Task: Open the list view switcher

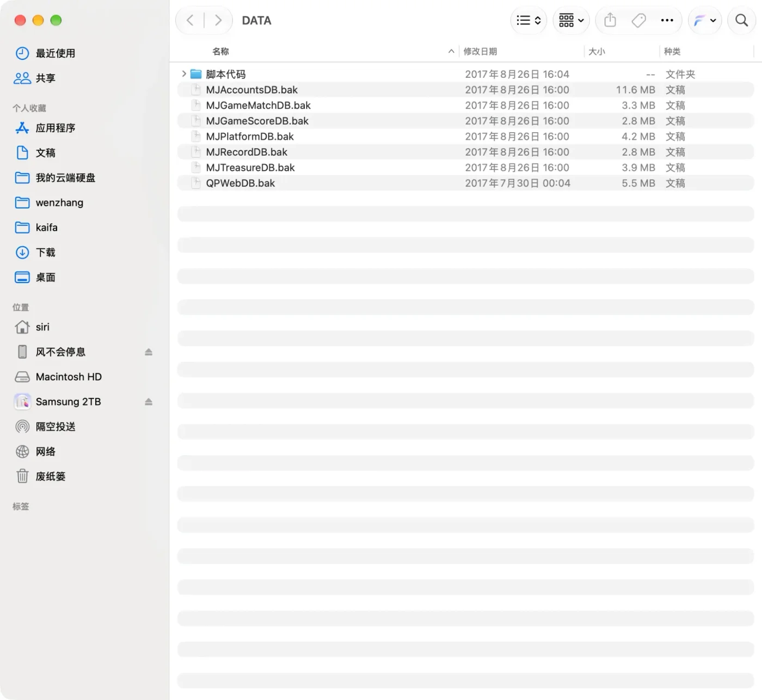Action: point(529,21)
